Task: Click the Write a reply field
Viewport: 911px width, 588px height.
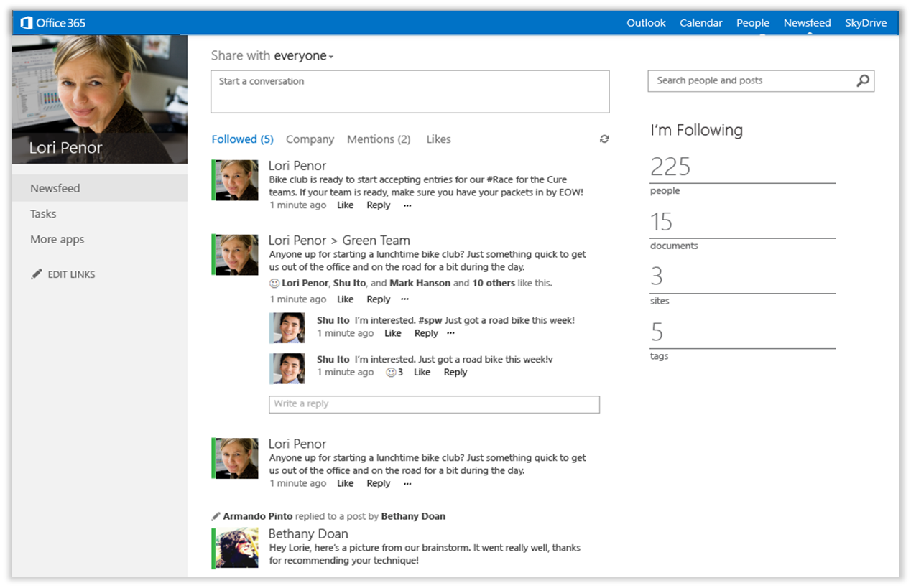Action: [x=434, y=404]
